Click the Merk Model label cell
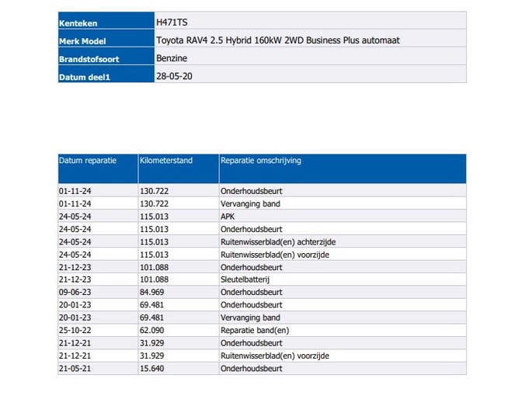This screenshot has width=532, height=399. tap(105, 40)
